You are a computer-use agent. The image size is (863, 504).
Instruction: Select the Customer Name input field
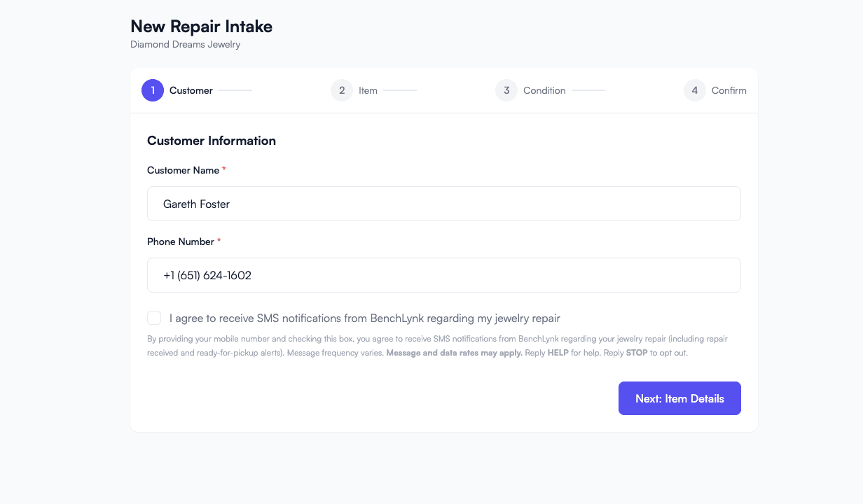pyautogui.click(x=443, y=204)
